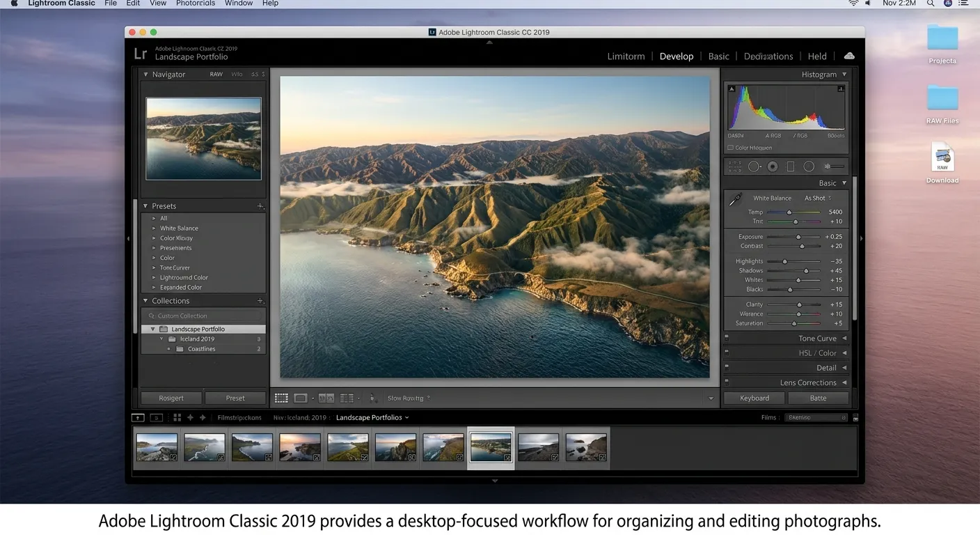Select the adjustment brush tool
980x535 pixels.
[x=834, y=166]
